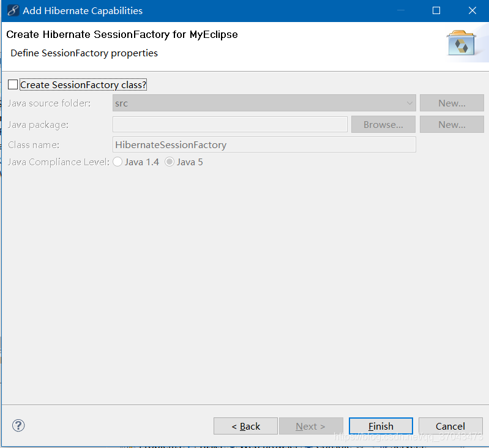The image size is (489, 448).
Task: Go back with the Back button
Action: coord(245,426)
